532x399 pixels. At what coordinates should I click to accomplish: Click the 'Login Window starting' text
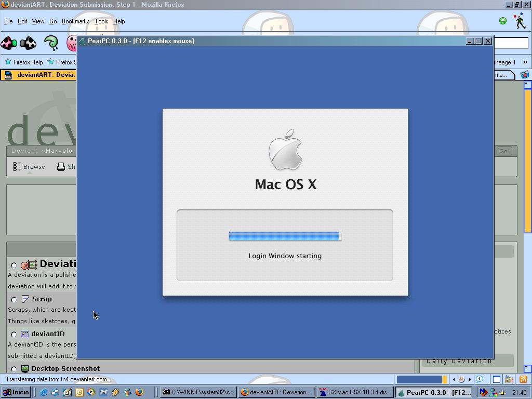pos(285,256)
